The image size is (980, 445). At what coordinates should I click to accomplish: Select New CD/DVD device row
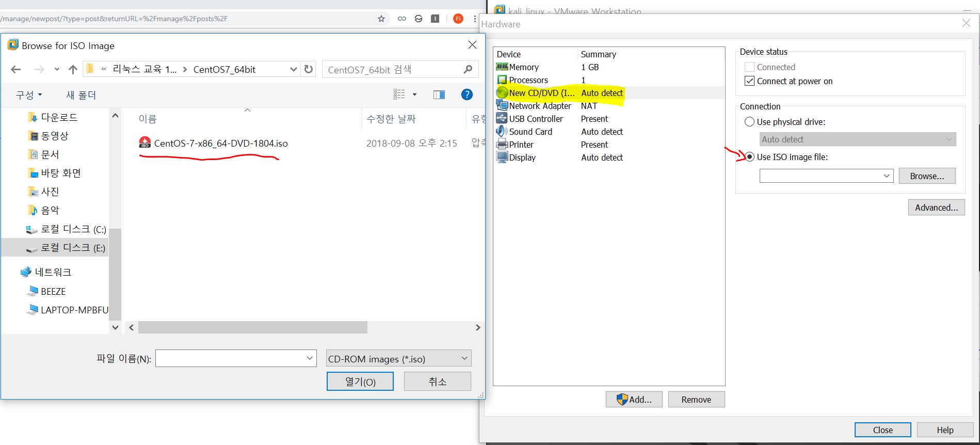pyautogui.click(x=609, y=93)
